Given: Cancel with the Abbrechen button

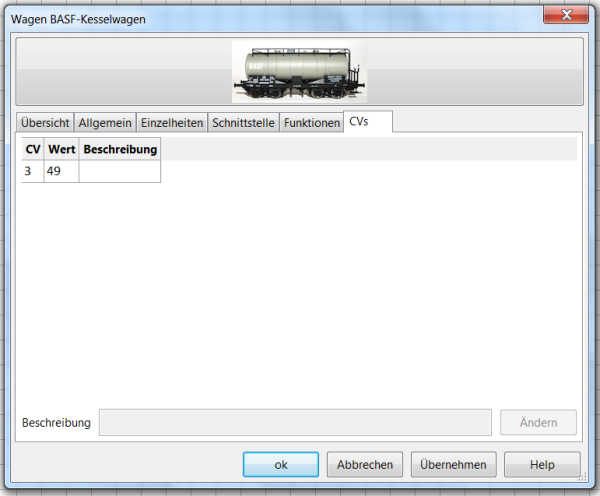Looking at the screenshot, I should click(365, 465).
